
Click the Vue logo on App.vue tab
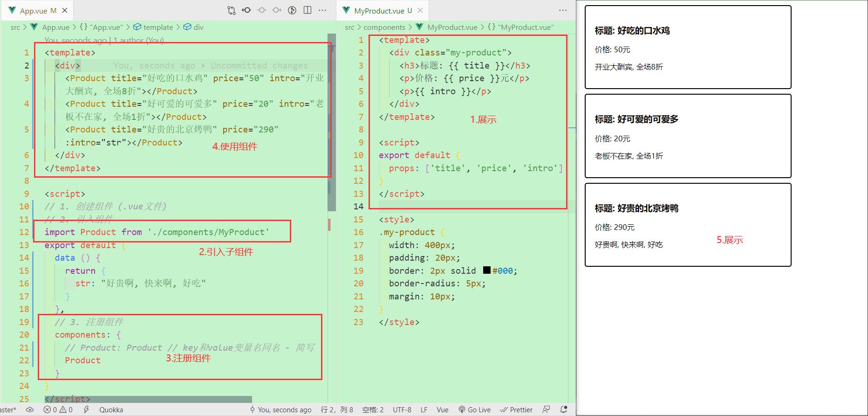[12, 10]
